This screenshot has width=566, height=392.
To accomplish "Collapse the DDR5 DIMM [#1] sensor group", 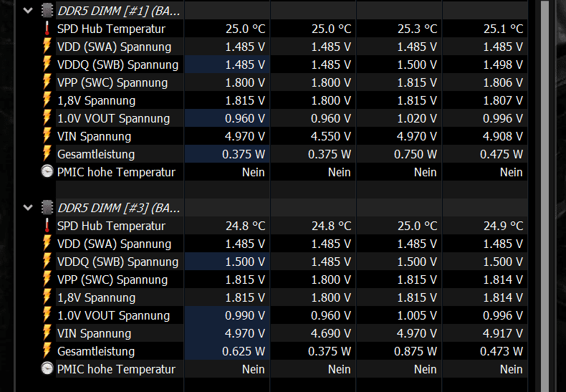I will point(28,11).
